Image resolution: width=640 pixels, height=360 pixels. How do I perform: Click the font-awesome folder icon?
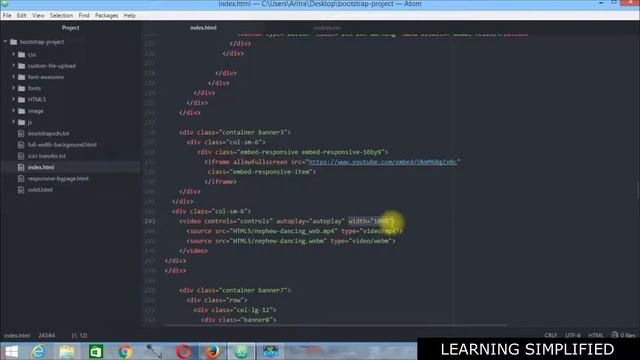point(22,77)
